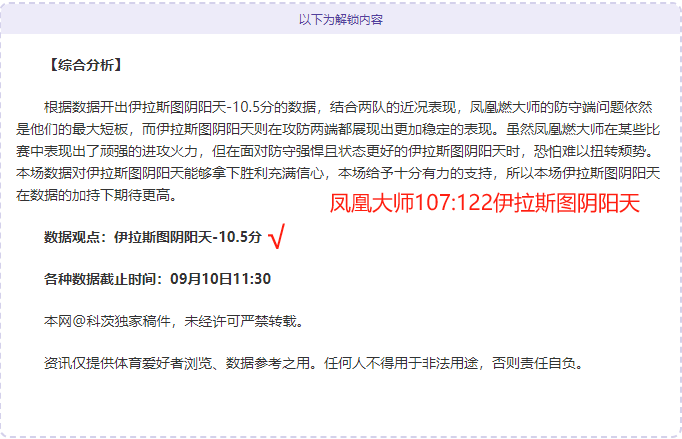Click the 本网 text before the author
682x439 pixels.
[x=58, y=322]
